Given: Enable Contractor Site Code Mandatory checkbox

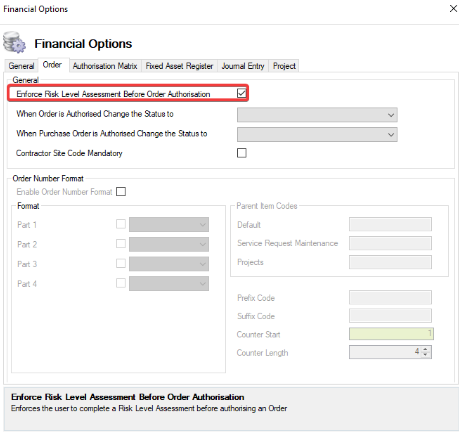Looking at the screenshot, I should click(242, 153).
